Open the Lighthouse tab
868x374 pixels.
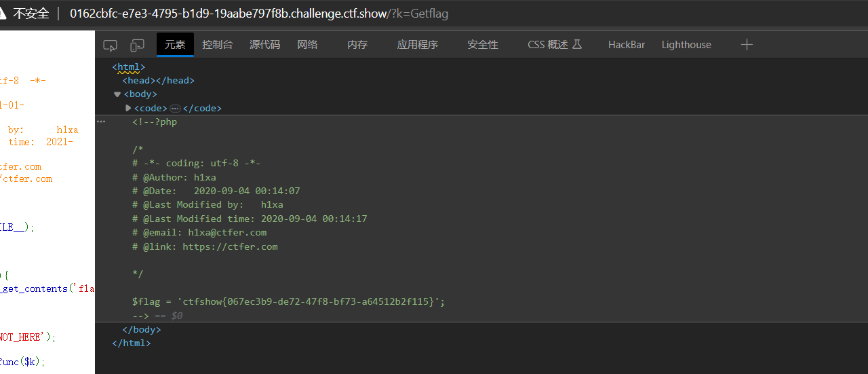686,45
